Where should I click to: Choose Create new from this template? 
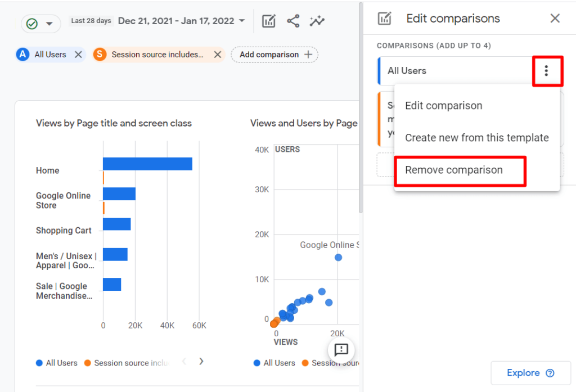(476, 137)
